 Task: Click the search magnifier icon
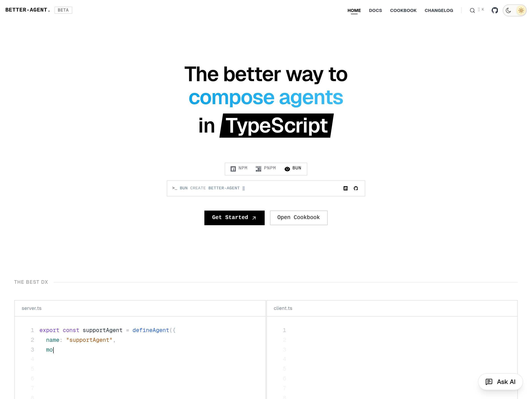(x=472, y=10)
